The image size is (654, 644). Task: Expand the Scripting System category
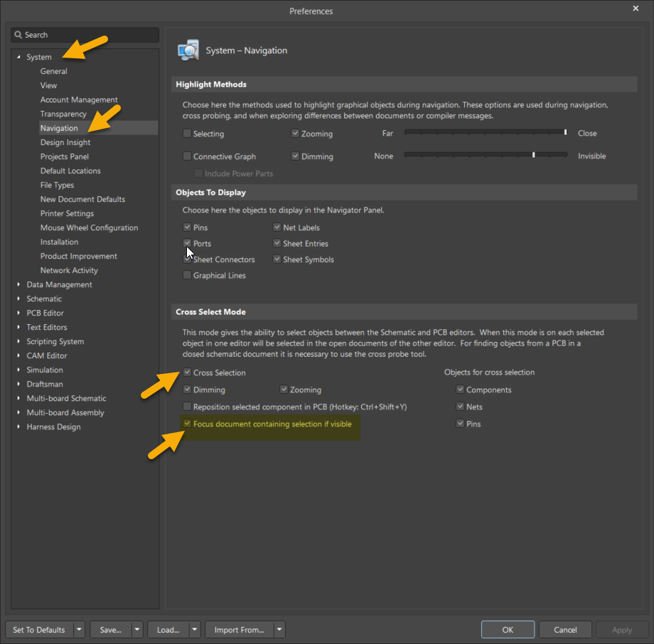coord(18,341)
